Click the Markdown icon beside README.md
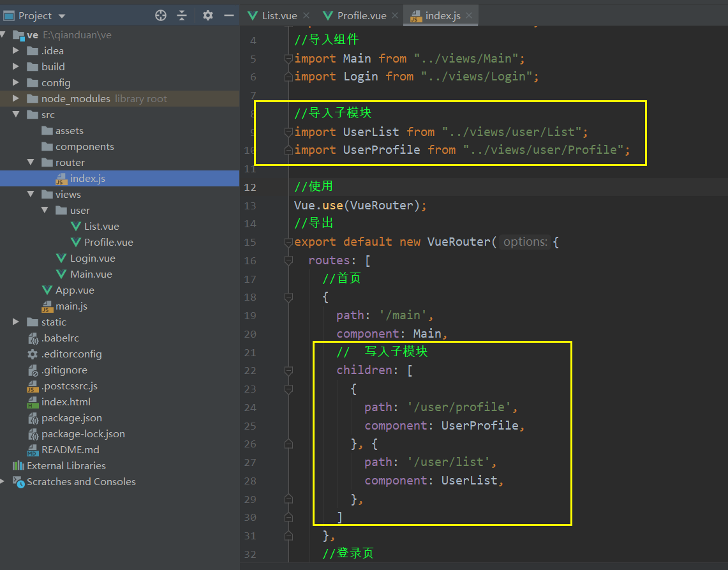The height and width of the screenshot is (570, 728). click(x=33, y=450)
